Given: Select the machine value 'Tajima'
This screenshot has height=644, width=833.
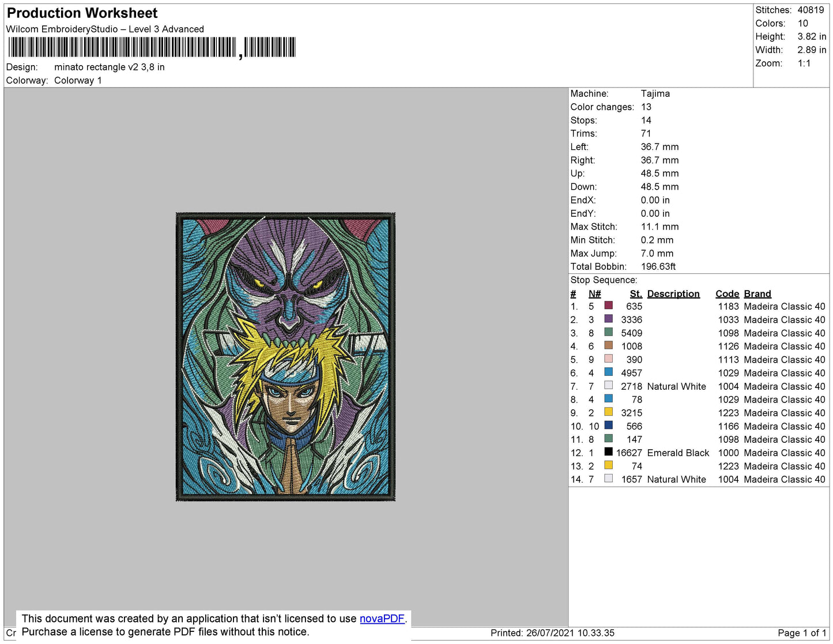Looking at the screenshot, I should coord(655,94).
